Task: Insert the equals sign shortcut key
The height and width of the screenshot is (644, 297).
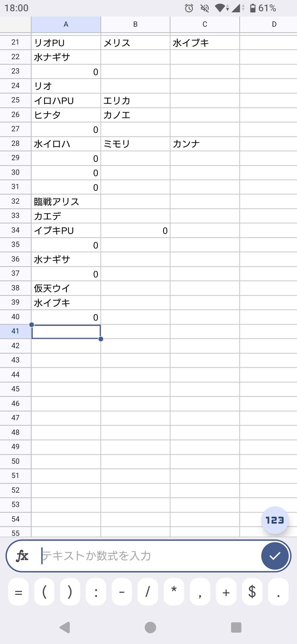Action: pos(18,592)
